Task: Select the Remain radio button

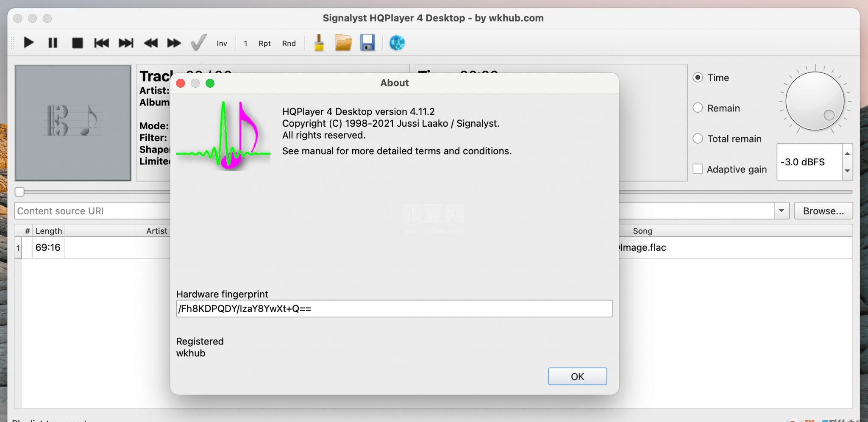Action: 698,108
